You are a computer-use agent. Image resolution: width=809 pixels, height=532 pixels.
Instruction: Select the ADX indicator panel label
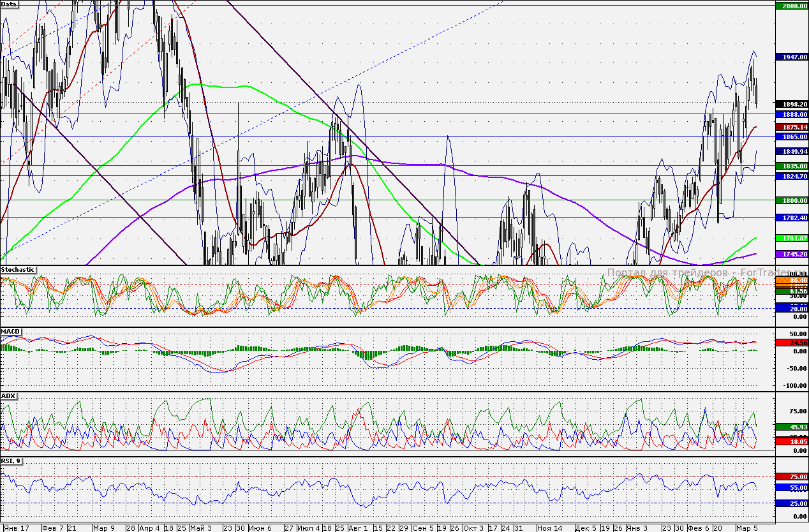(x=9, y=395)
